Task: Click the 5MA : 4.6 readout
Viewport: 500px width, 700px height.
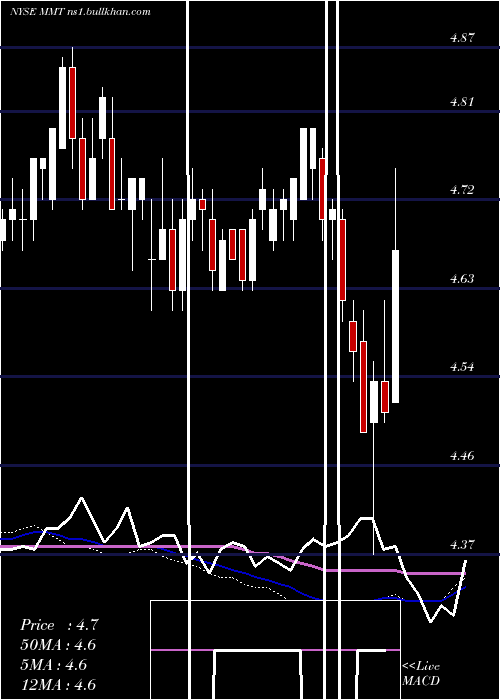Action: coord(54,665)
